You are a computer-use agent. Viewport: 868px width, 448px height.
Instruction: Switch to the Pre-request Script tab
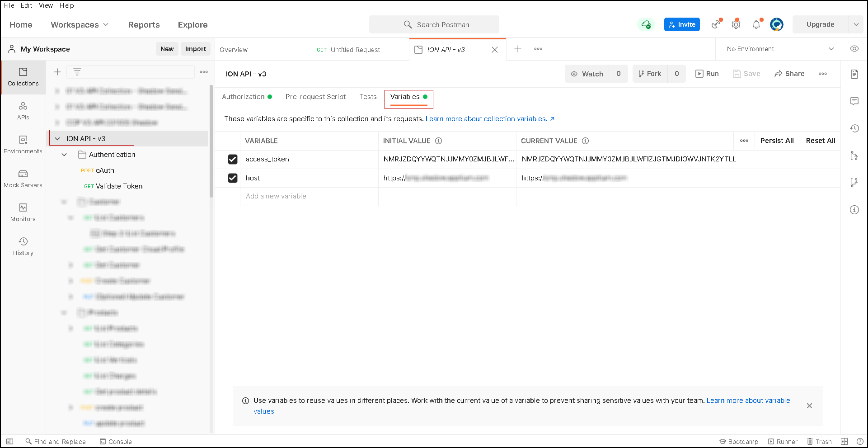point(315,97)
